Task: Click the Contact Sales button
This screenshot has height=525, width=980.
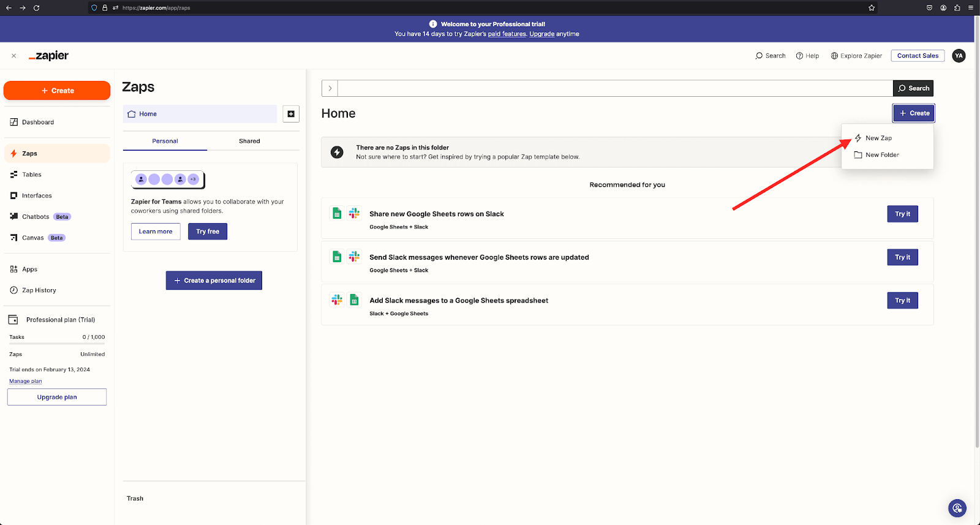Action: coord(918,56)
